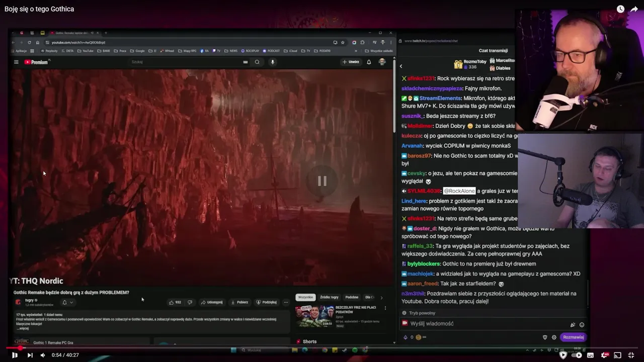Click the search magnifier button on YouTube
This screenshot has height=362, width=644.
(257, 62)
